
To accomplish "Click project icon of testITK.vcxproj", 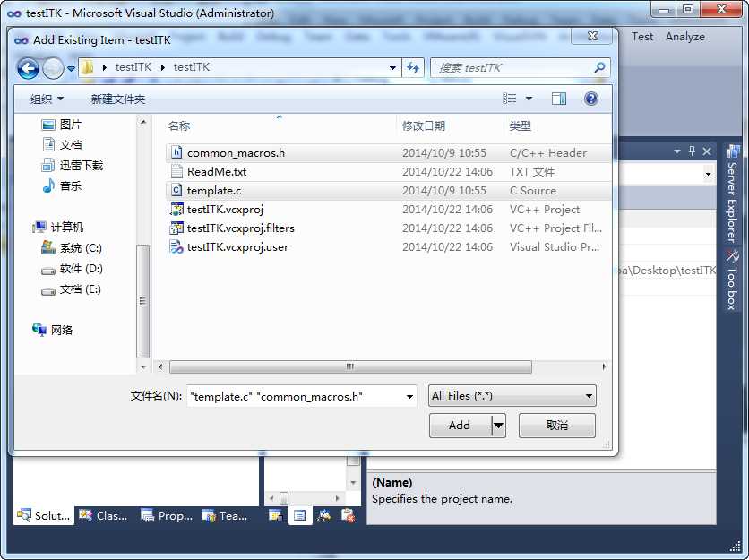I will click(x=176, y=210).
